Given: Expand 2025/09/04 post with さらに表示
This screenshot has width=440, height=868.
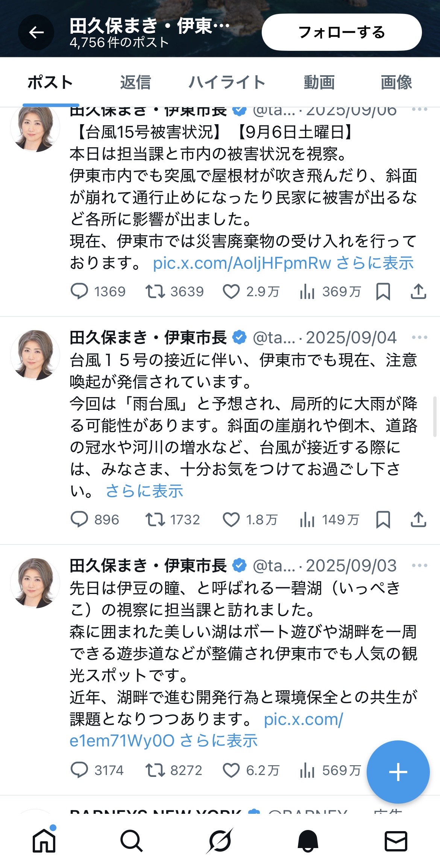Looking at the screenshot, I should (x=144, y=491).
